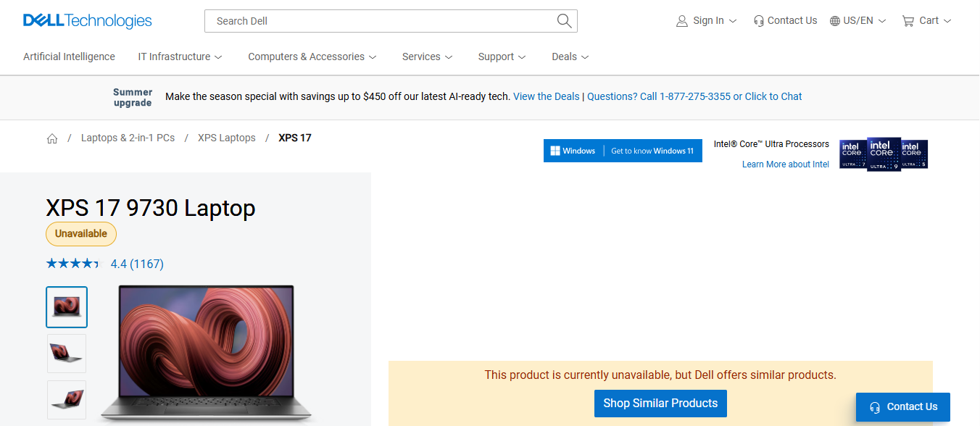Click the home breadcrumb icon
Image resolution: width=980 pixels, height=426 pixels.
[51, 138]
